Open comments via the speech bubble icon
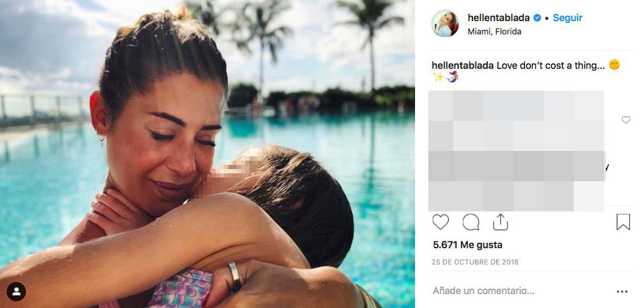The width and height of the screenshot is (644, 308). point(471,222)
